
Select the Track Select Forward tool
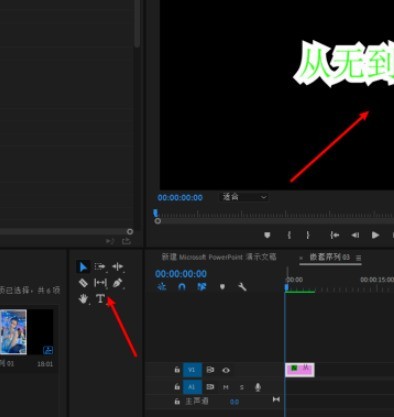[x=100, y=266]
